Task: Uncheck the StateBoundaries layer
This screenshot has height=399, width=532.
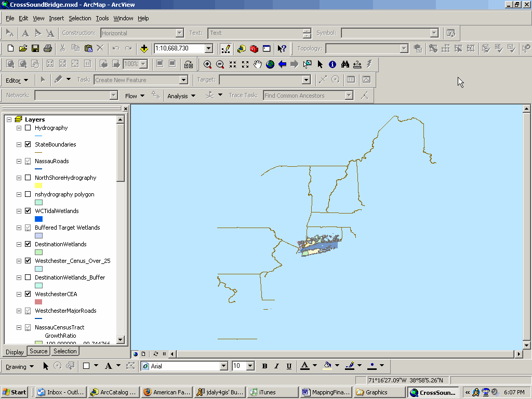Action: tap(28, 144)
